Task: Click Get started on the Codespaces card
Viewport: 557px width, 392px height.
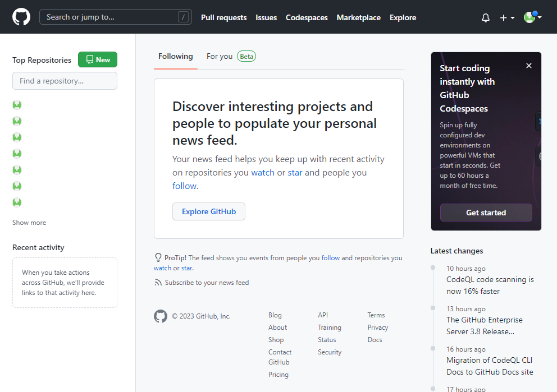Action: [x=486, y=213]
